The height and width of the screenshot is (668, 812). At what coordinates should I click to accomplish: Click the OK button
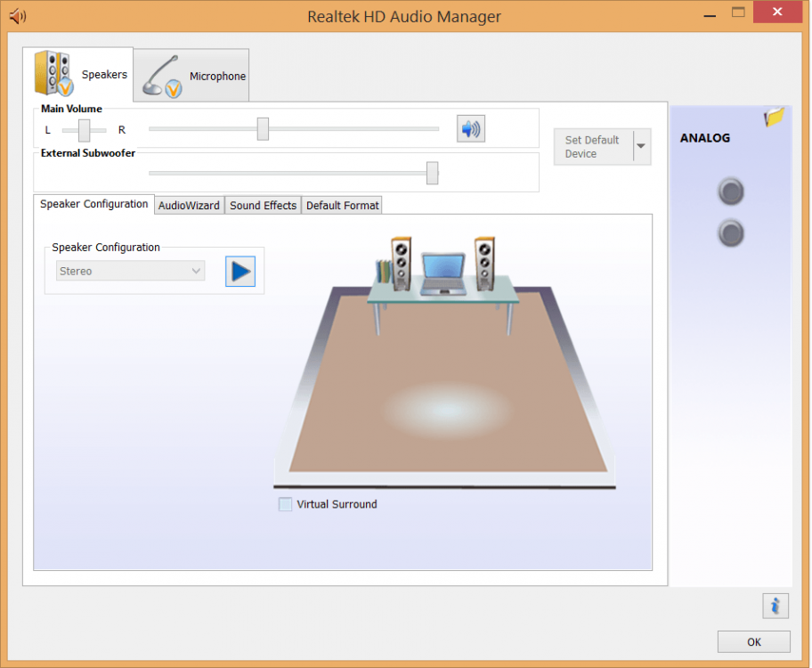point(754,642)
